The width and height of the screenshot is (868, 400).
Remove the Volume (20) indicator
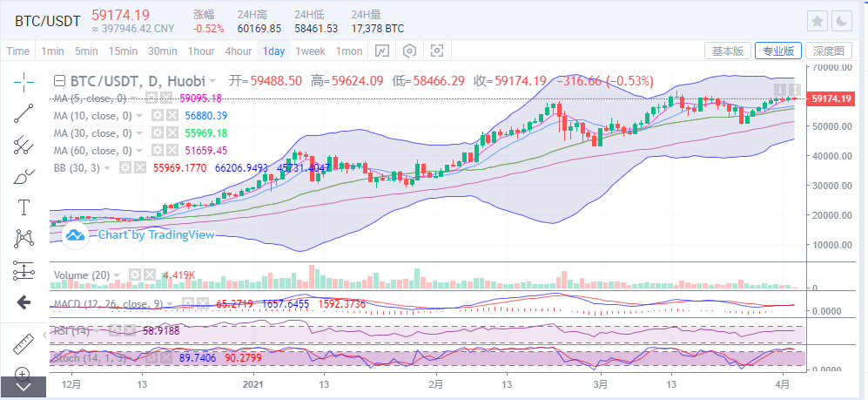click(150, 275)
